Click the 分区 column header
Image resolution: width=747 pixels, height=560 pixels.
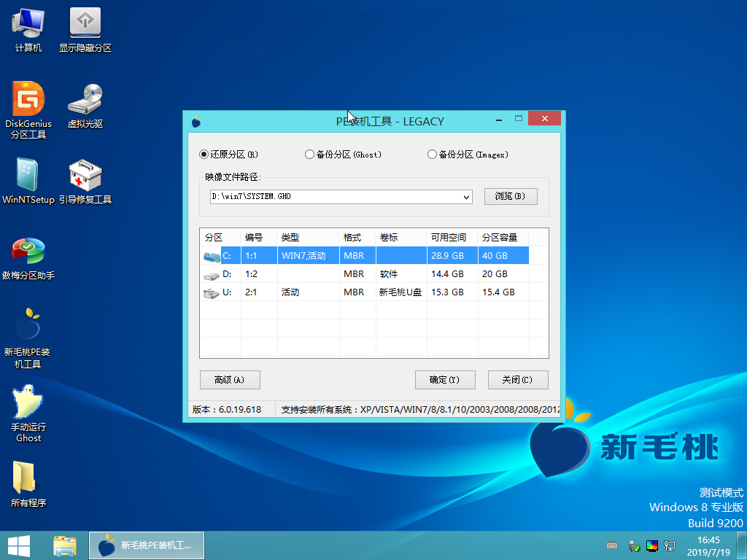[x=220, y=237]
